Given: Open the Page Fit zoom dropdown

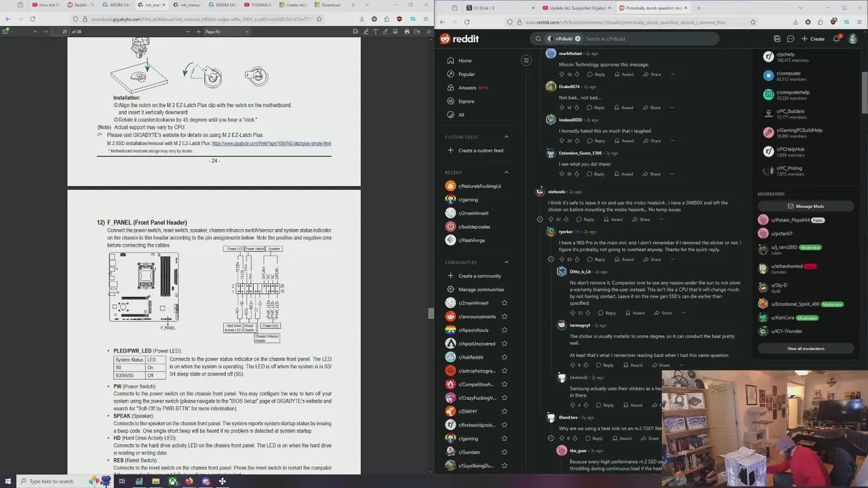Looking at the screenshot, I should [226, 31].
